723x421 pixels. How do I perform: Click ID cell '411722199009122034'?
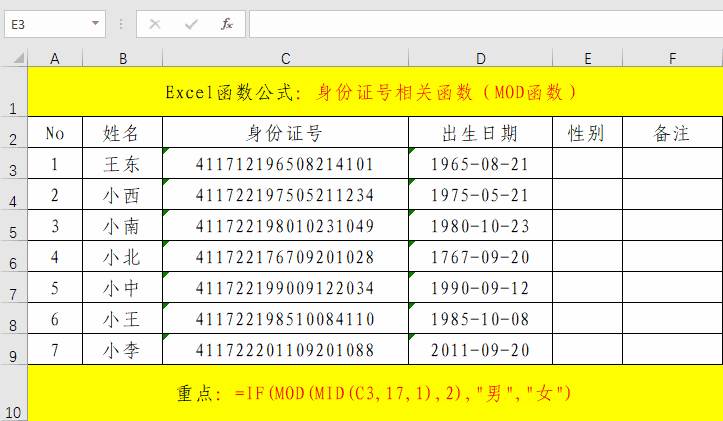[285, 287]
